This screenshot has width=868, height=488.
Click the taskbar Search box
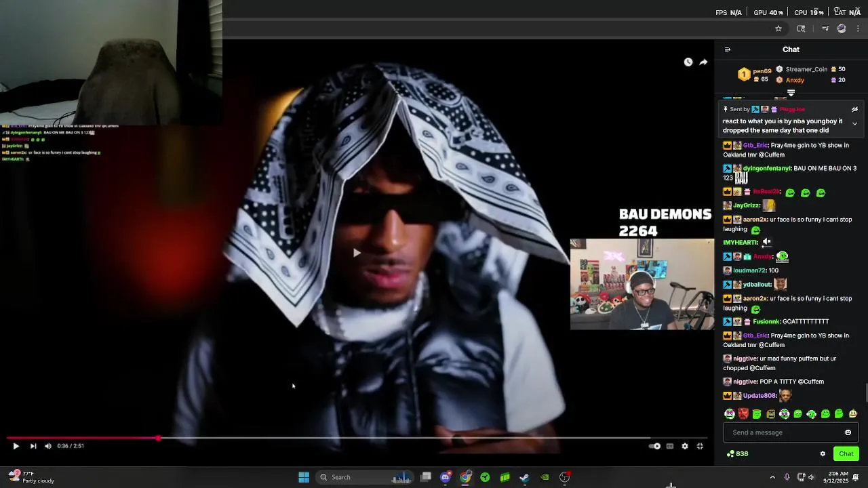(x=365, y=477)
